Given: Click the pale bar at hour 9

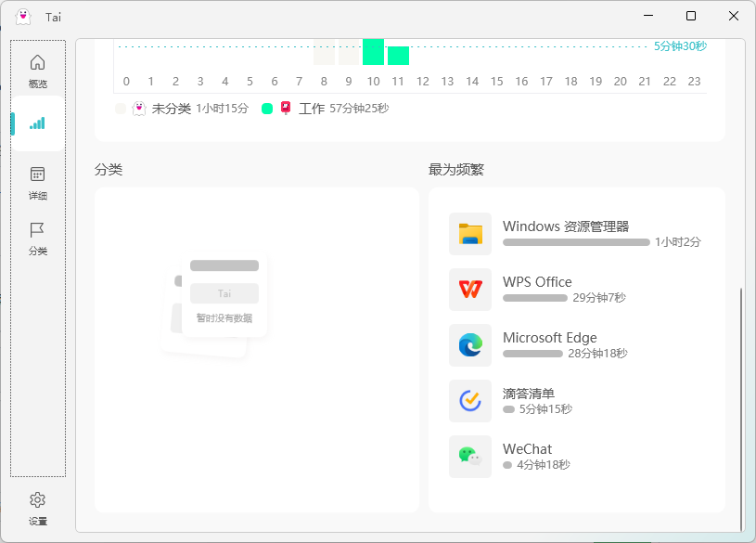Looking at the screenshot, I should coord(349,52).
